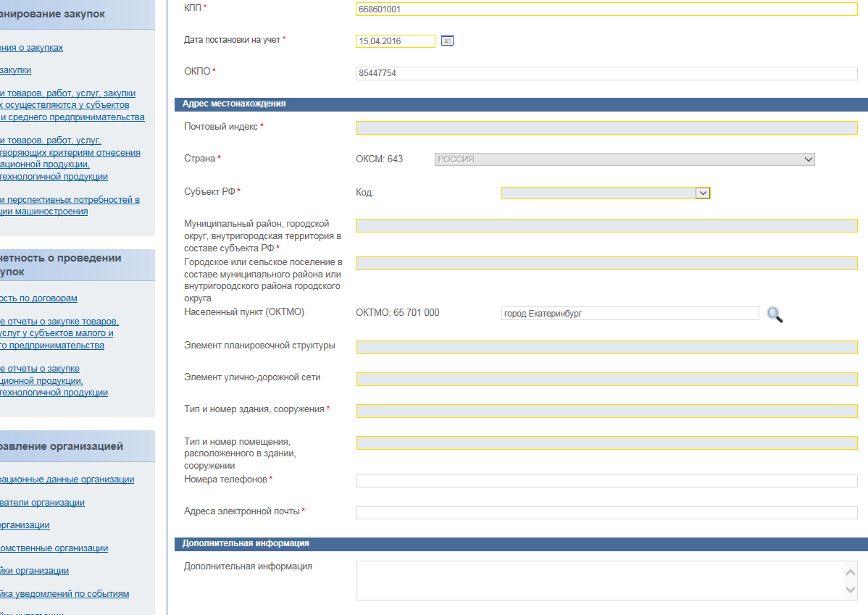Select the Тип и номер здания field

[606, 411]
